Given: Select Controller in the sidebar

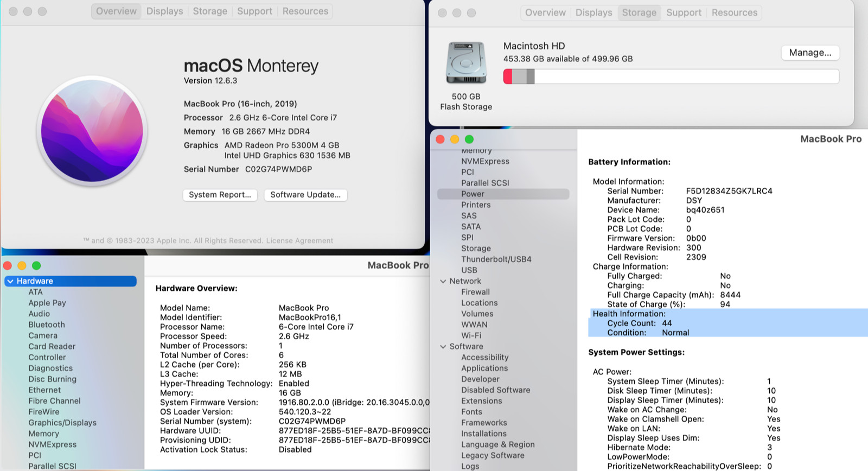Looking at the screenshot, I should pyautogui.click(x=47, y=357).
